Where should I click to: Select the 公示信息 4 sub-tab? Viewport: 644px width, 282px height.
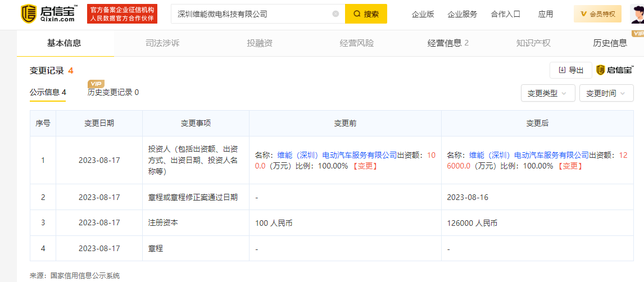pyautogui.click(x=48, y=92)
